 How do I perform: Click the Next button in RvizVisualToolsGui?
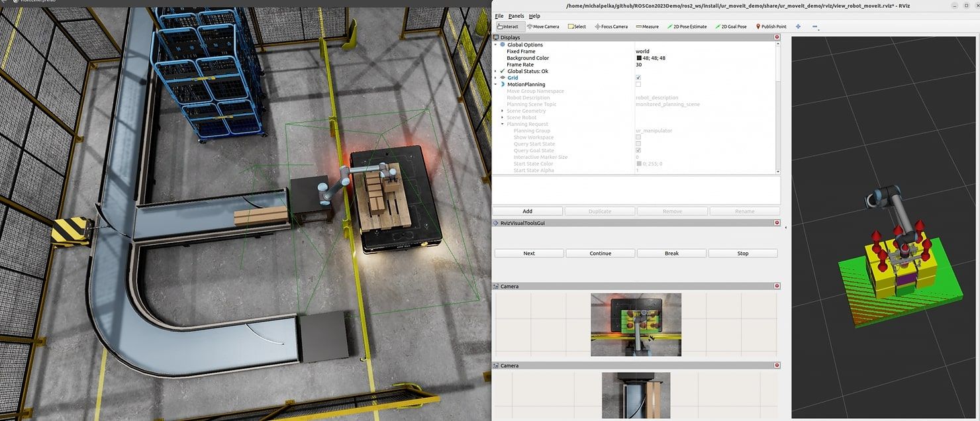tap(529, 253)
